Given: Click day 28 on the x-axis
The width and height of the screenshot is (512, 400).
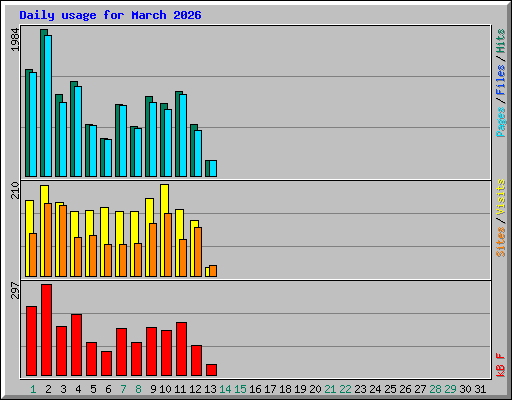Looking at the screenshot, I should (435, 389).
